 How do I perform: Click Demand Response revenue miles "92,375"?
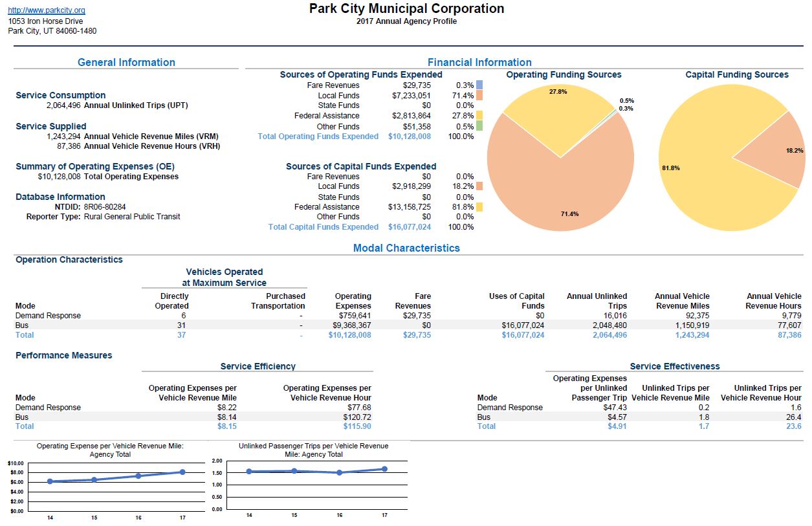click(x=696, y=316)
